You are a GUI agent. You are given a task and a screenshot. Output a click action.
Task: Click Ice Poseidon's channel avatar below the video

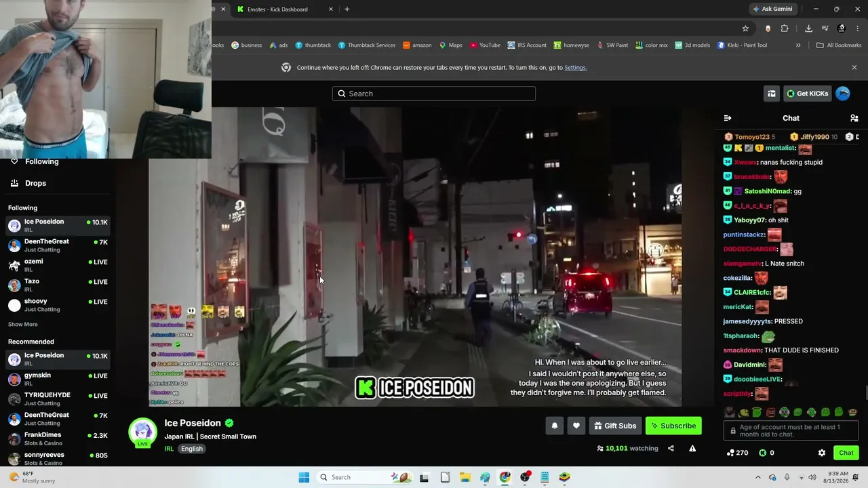(143, 432)
